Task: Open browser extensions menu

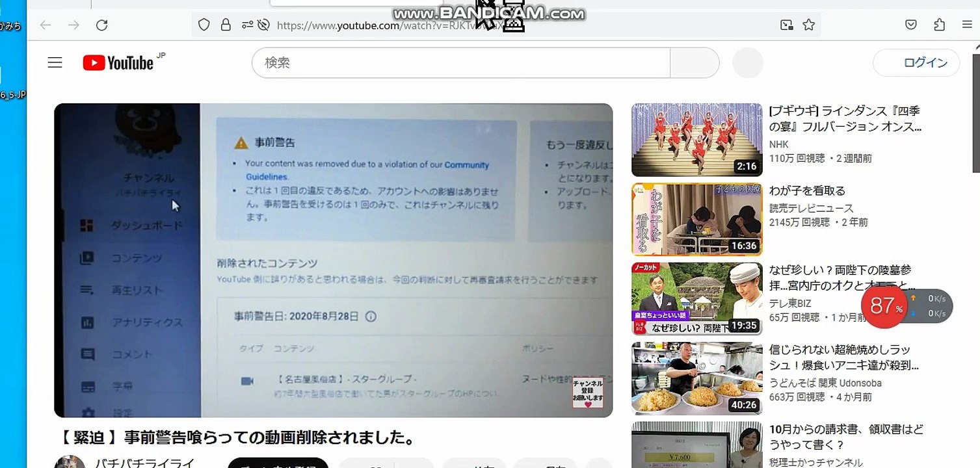Action: (x=939, y=25)
